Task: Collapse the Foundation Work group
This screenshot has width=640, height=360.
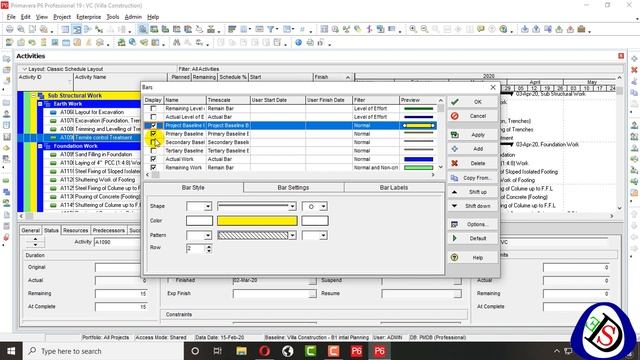Action: coord(40,146)
